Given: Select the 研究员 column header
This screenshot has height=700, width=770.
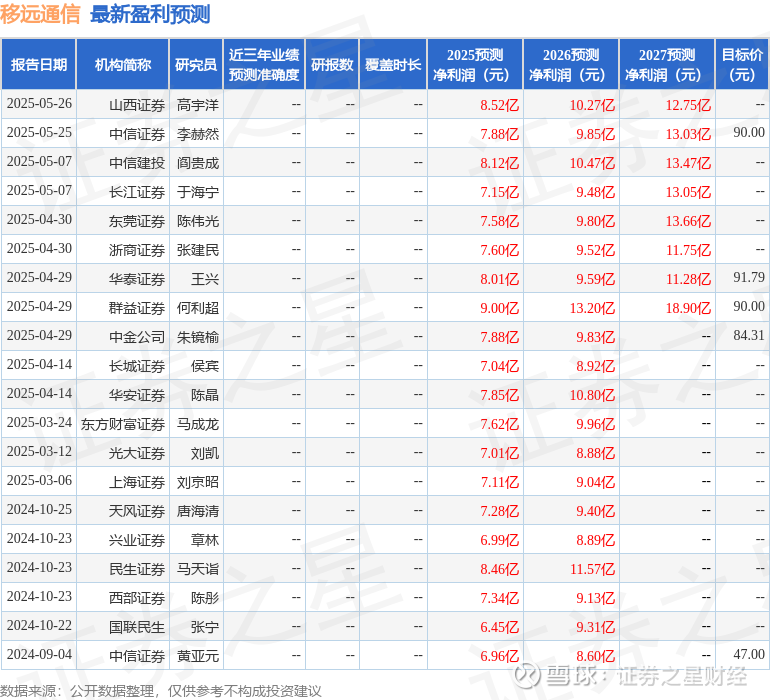Looking at the screenshot, I should point(196,64).
